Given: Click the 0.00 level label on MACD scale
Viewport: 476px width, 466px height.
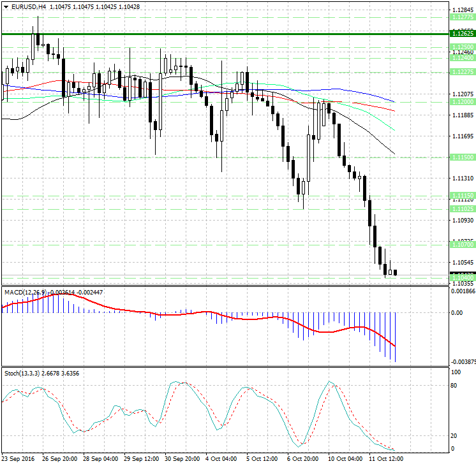Looking at the screenshot, I should pyautogui.click(x=457, y=312).
